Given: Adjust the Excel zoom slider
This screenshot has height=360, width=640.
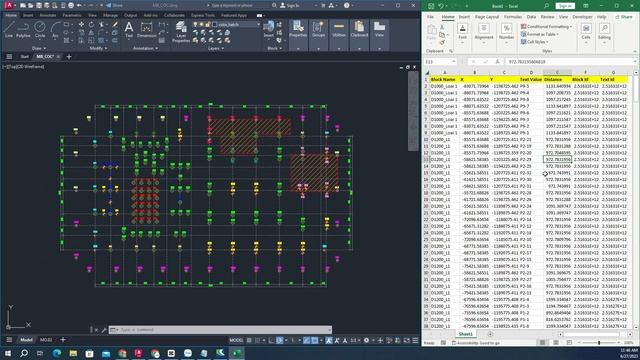Looking at the screenshot, I should (x=599, y=343).
